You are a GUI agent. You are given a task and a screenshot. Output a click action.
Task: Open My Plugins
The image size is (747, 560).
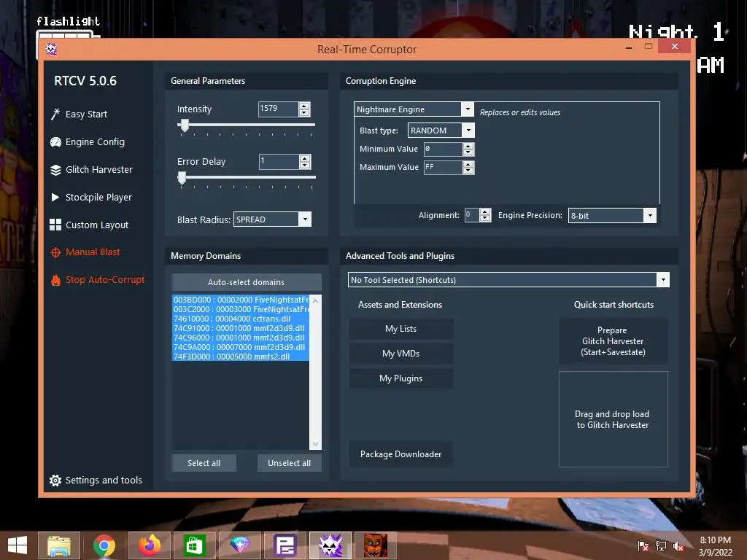point(400,378)
